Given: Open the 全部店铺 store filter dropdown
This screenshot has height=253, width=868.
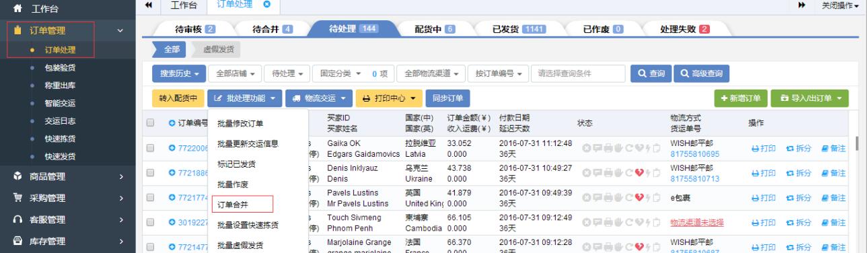Looking at the screenshot, I should coord(234,73).
